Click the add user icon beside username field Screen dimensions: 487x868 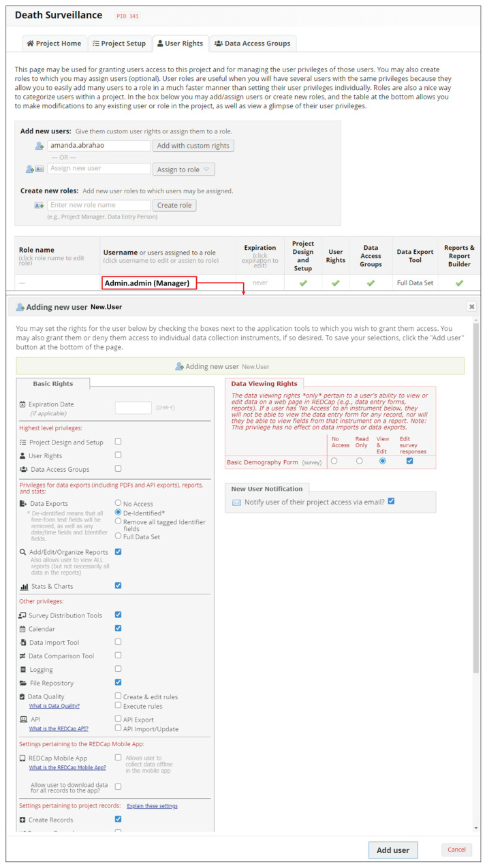(40, 146)
